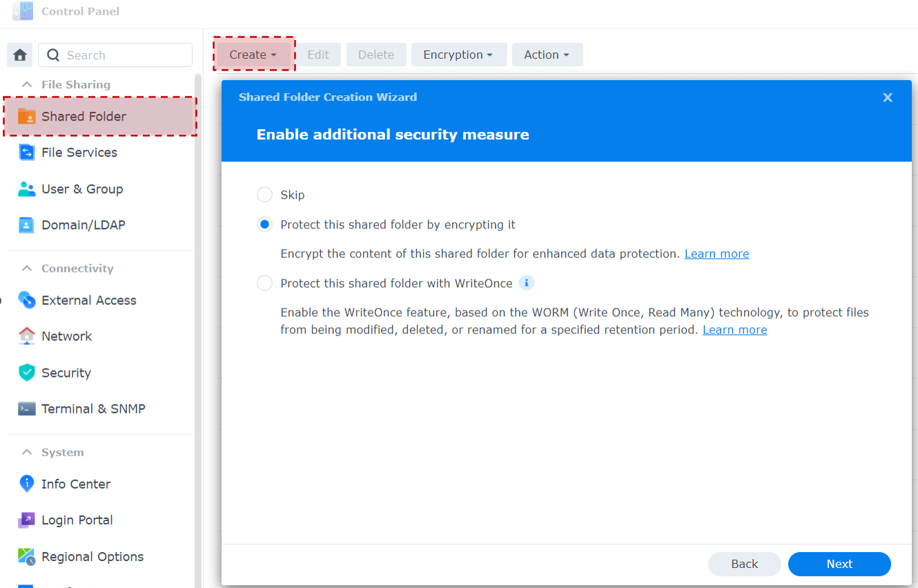Open Domain/LDAP icon entry
The height and width of the screenshot is (588, 918).
(26, 225)
